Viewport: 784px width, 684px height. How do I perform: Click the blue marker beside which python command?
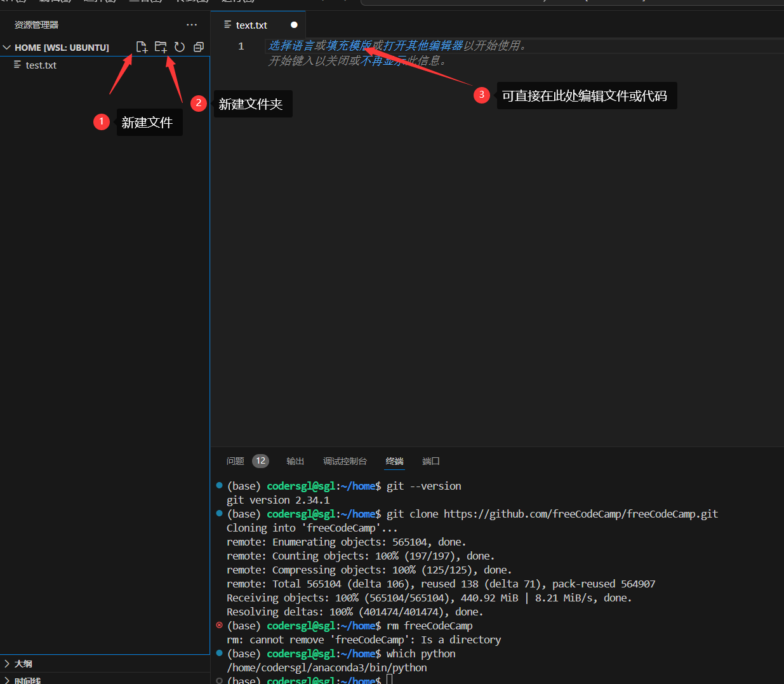pyautogui.click(x=220, y=653)
